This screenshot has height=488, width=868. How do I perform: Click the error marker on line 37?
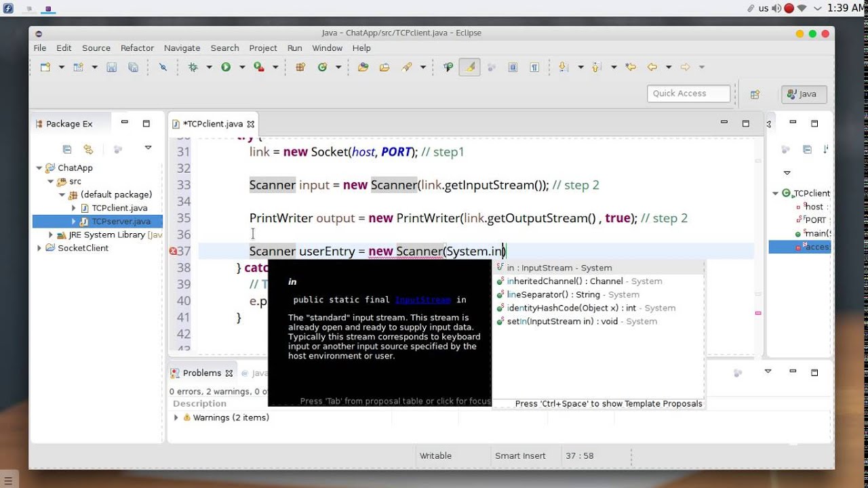173,251
